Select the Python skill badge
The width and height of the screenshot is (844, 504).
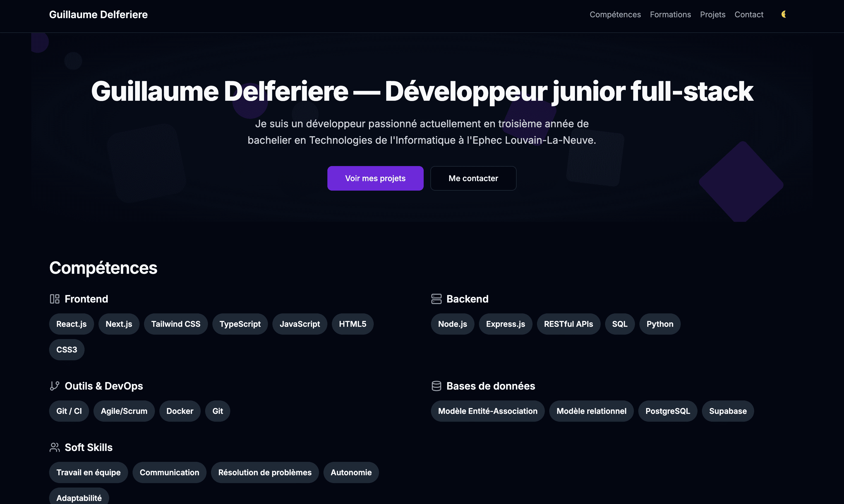[x=659, y=324]
